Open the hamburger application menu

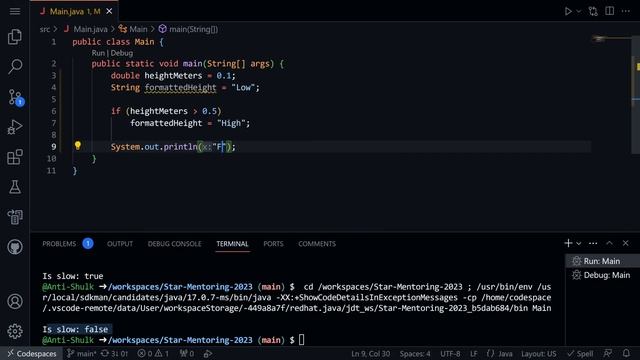click(15, 11)
